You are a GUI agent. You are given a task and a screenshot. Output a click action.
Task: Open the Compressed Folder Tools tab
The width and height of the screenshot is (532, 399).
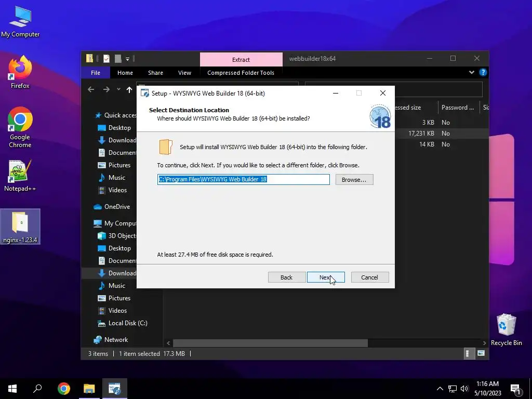(x=241, y=73)
